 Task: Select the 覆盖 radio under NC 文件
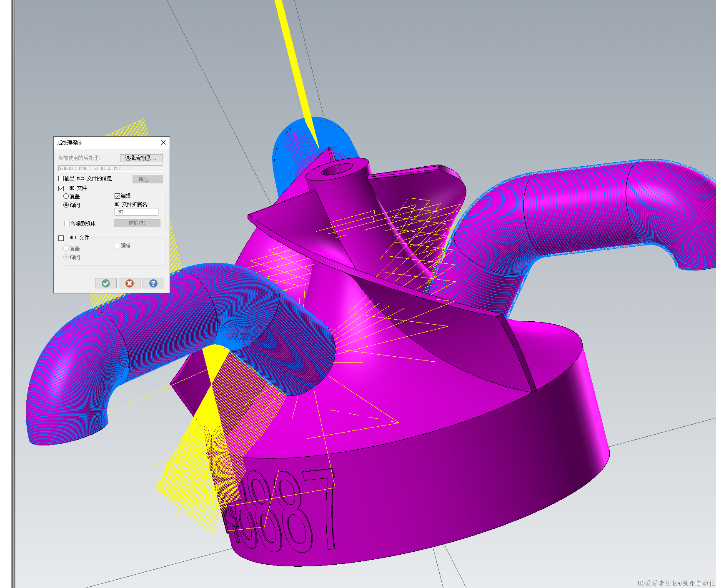(66, 196)
